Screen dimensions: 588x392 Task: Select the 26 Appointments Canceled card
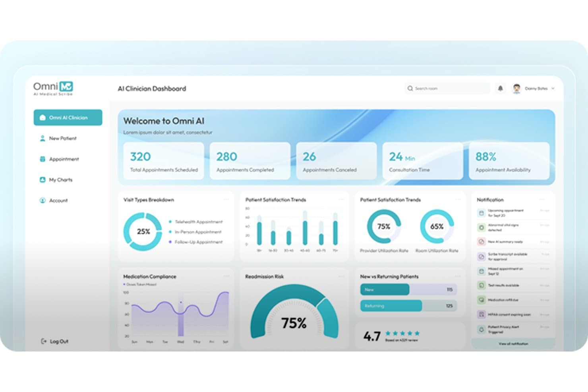click(x=337, y=161)
